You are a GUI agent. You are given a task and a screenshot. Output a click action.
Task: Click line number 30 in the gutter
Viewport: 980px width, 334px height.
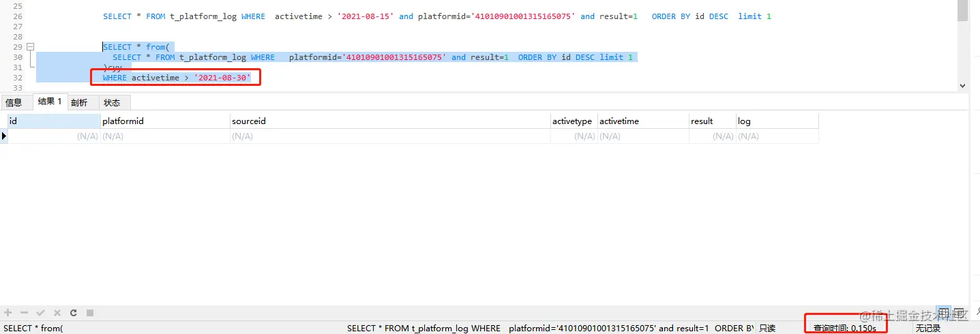click(18, 57)
